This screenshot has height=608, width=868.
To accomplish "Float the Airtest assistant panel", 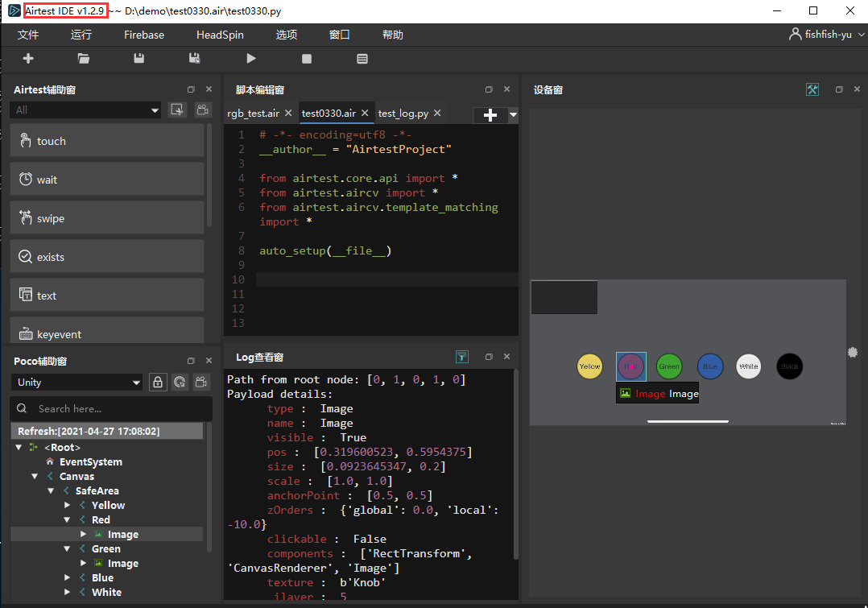I will pos(191,89).
